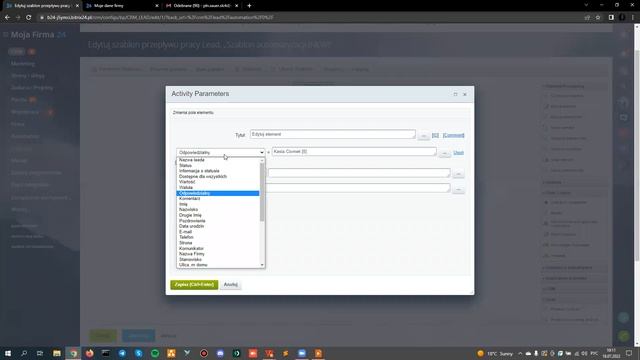Go back in the browser
The image size is (640, 360).
tap(7, 18)
